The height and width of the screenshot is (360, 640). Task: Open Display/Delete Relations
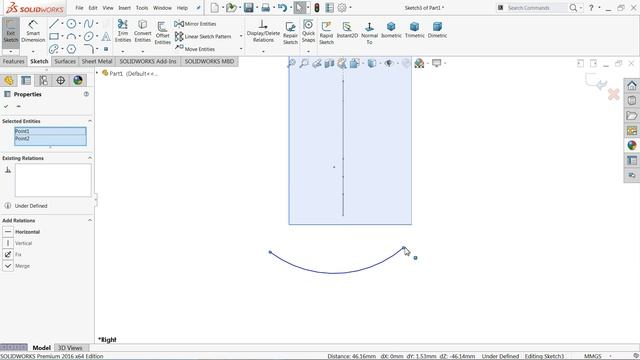(x=263, y=31)
